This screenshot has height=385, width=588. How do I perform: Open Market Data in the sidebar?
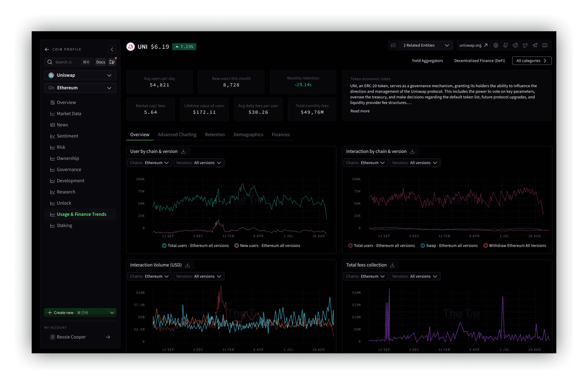pos(80,114)
